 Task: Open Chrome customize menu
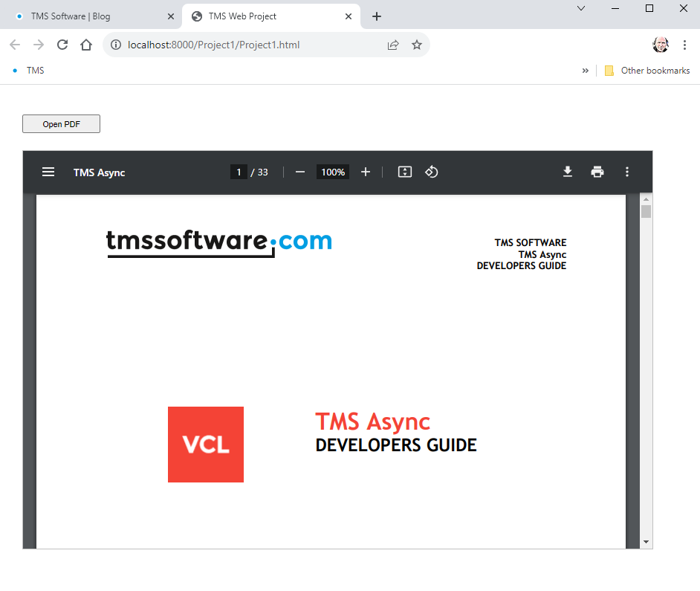684,45
